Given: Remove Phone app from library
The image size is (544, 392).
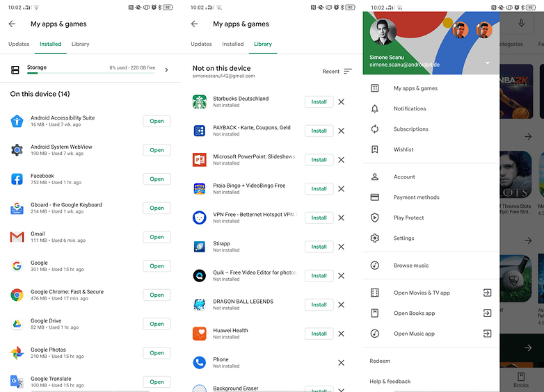Looking at the screenshot, I should coord(342,363).
